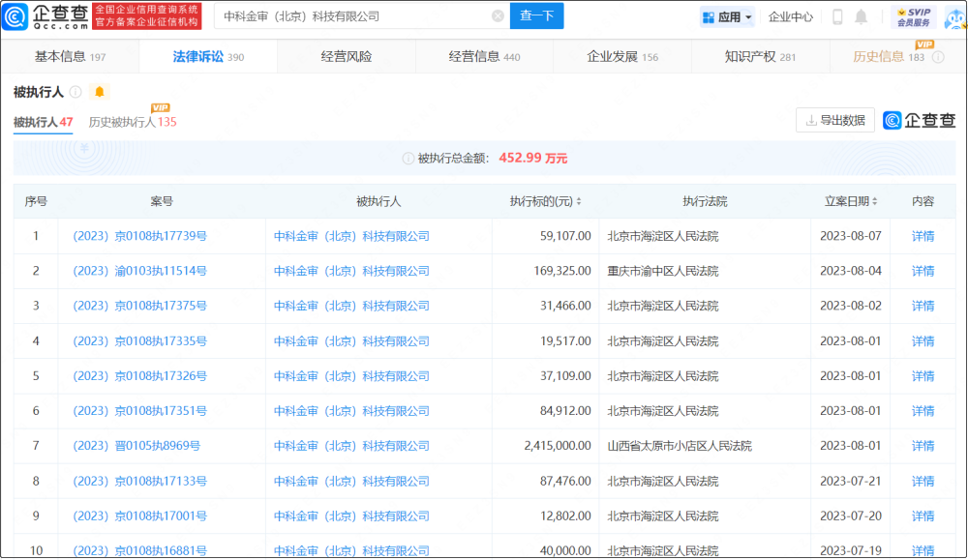The image size is (968, 560).
Task: Open case (2023)渝0103执11514号
Action: click(x=139, y=271)
